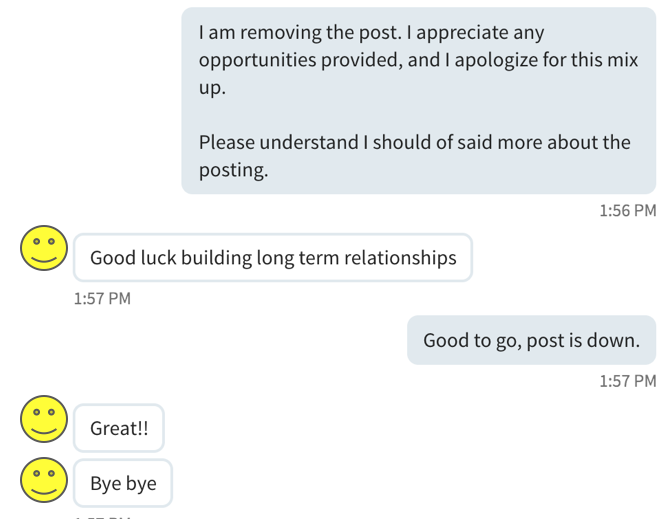Click the "Bye bye" message bubble
Screen dimensions: 669x532
[x=123, y=483]
